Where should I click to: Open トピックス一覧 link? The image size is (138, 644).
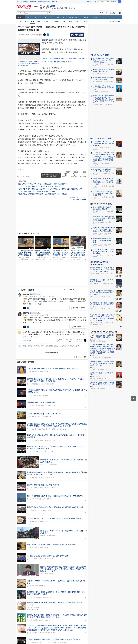point(115,21)
